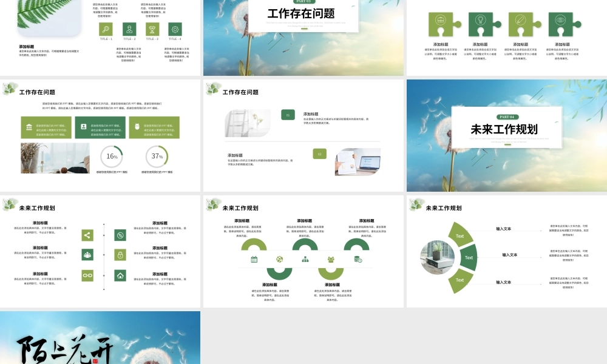Screen dimensions: 607x364
Task: Click the trophy icon above TITLE - 3
Action: [152, 29]
